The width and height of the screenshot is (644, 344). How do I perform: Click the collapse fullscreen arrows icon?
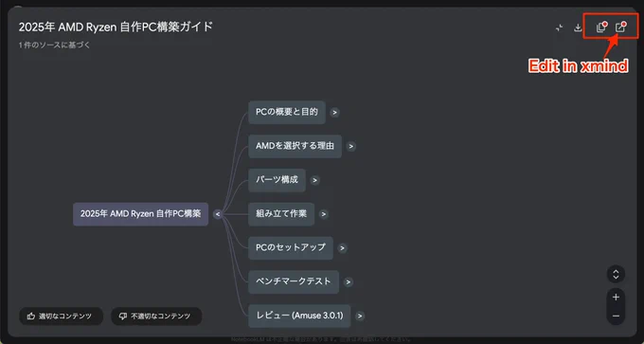tap(559, 27)
